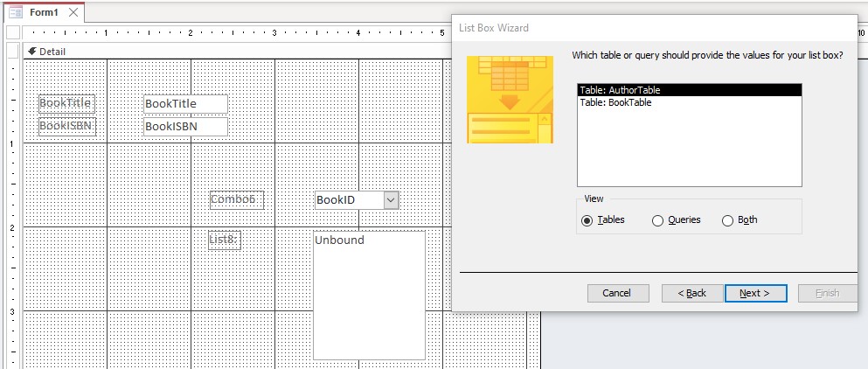Select the BookTitle text box control
This screenshot has height=369, width=868.
[185, 104]
